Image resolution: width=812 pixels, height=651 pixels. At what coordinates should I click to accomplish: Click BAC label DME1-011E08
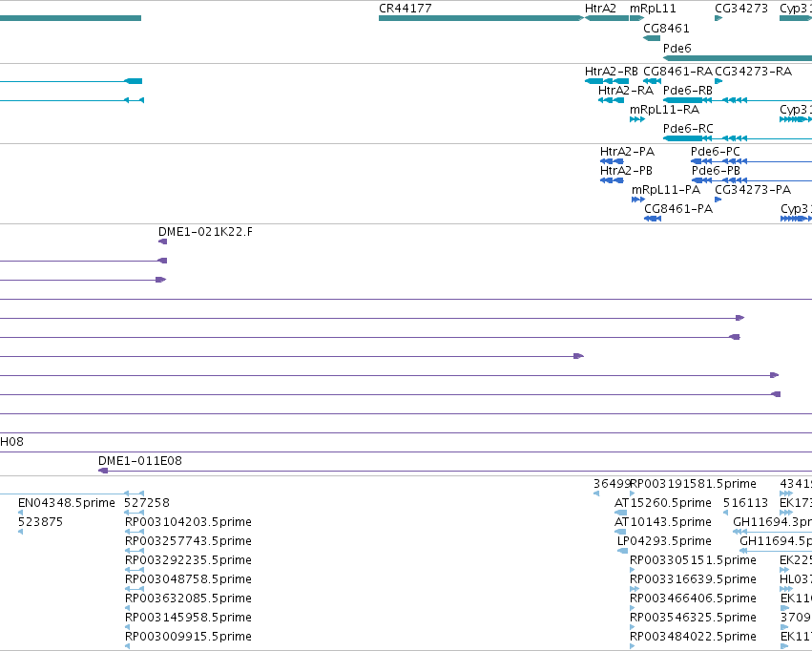[x=140, y=461]
